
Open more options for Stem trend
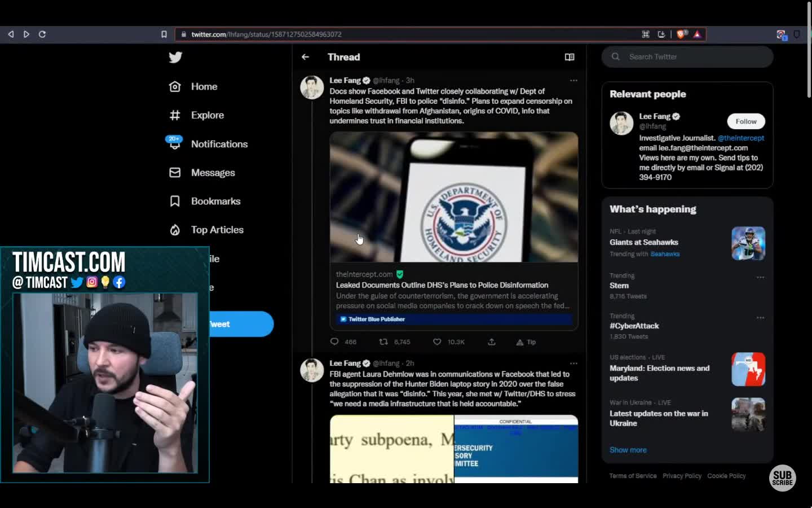coord(760,277)
